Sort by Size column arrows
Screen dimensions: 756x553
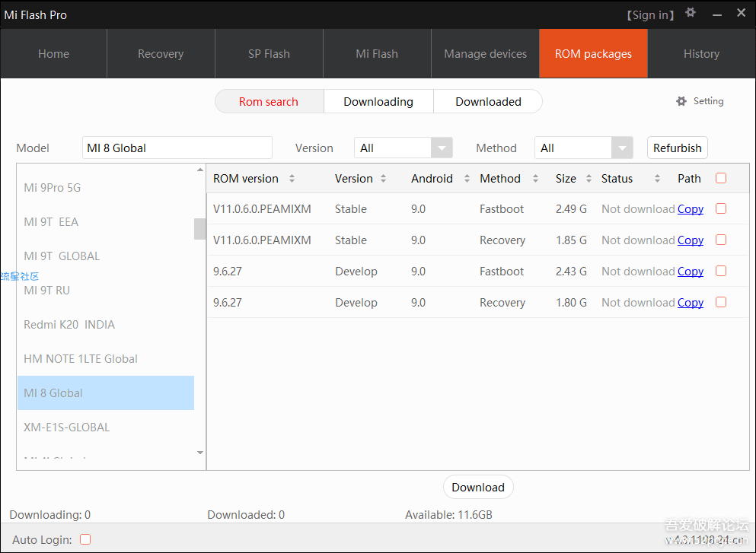tap(589, 179)
